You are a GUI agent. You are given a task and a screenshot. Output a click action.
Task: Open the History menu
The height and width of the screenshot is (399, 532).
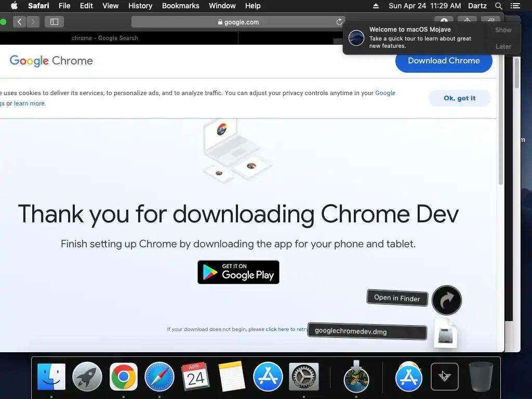(140, 6)
